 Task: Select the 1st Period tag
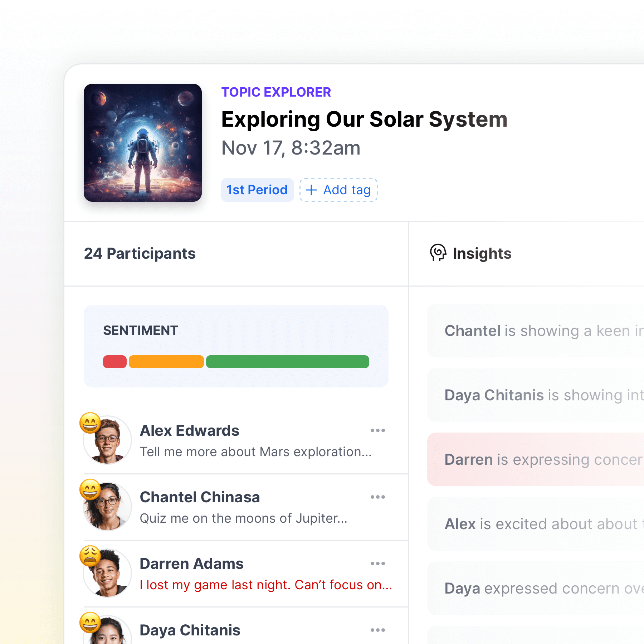[257, 190]
